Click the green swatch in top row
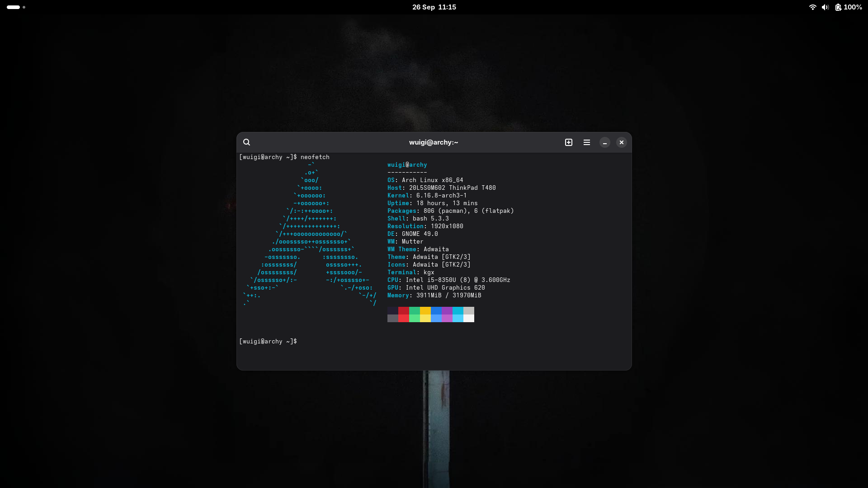The height and width of the screenshot is (488, 868). click(x=415, y=310)
